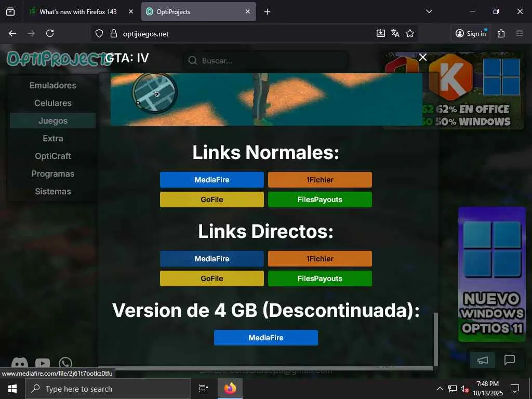The width and height of the screenshot is (532, 399).
Task: Close the GTA: IV download popup
Action: 423,57
